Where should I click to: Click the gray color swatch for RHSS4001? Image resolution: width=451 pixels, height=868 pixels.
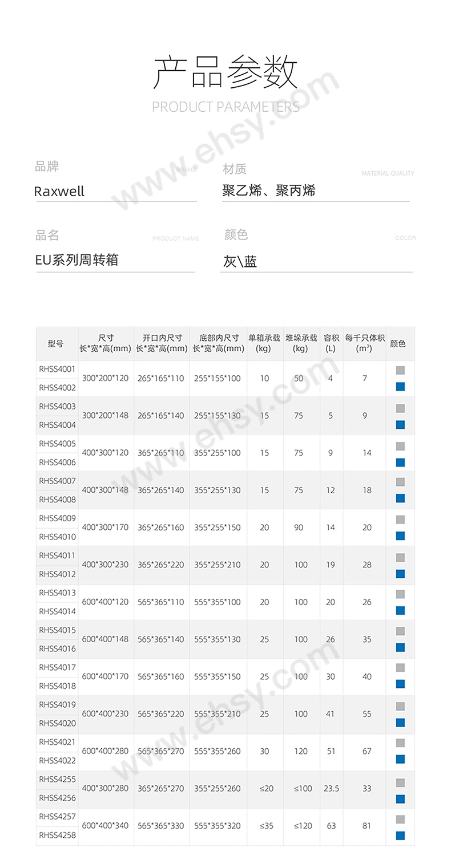pos(400,370)
